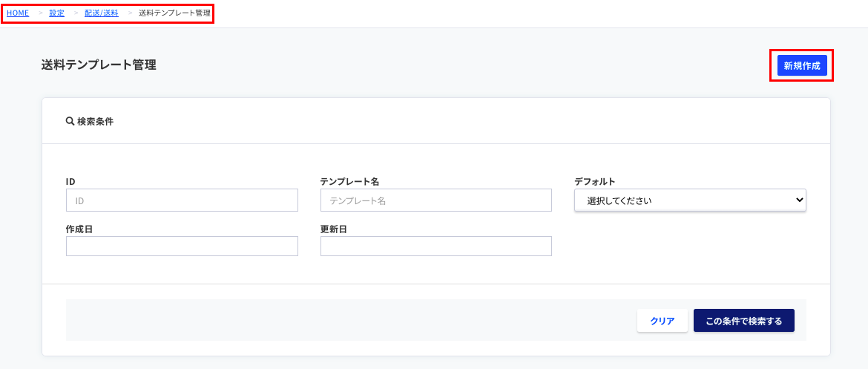Run search with この条件で検索する button
This screenshot has height=369, width=868.
point(743,321)
